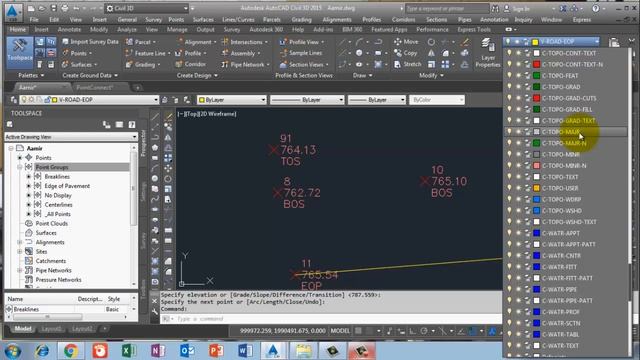Click MODEL in the status bar
Screen dimensions: 640x360
340,331
